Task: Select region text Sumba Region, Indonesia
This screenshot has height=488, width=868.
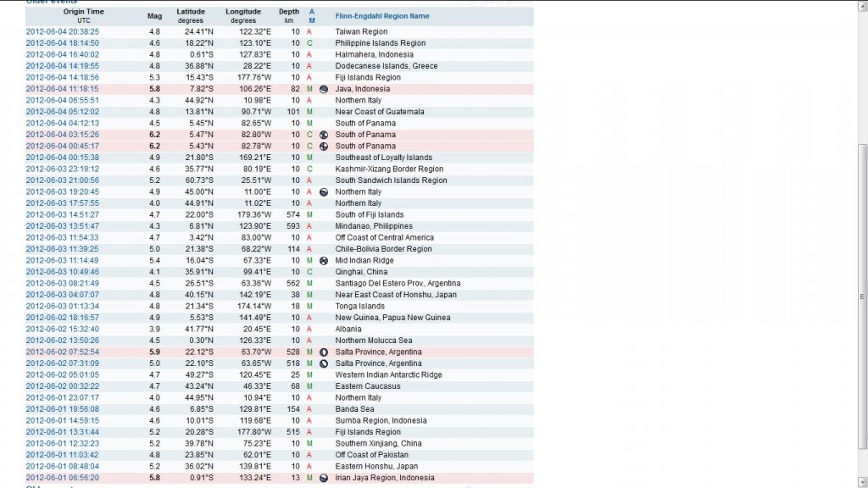Action: [x=381, y=420]
